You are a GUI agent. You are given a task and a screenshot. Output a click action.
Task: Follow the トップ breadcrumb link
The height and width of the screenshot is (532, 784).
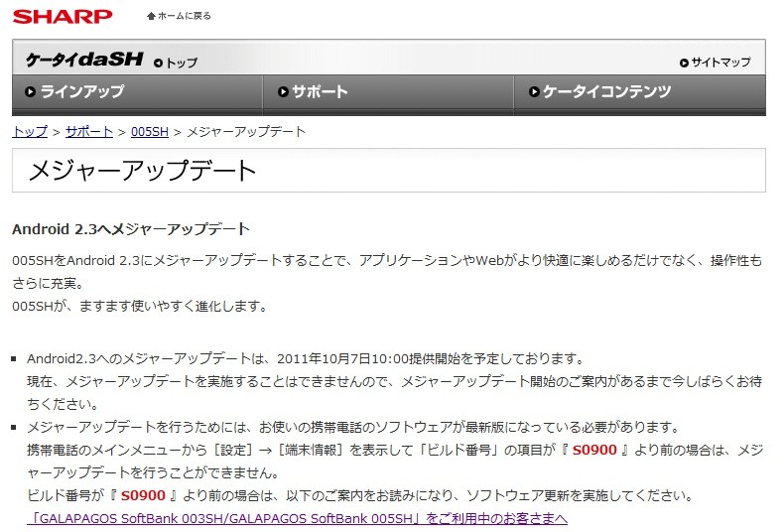pyautogui.click(x=30, y=131)
